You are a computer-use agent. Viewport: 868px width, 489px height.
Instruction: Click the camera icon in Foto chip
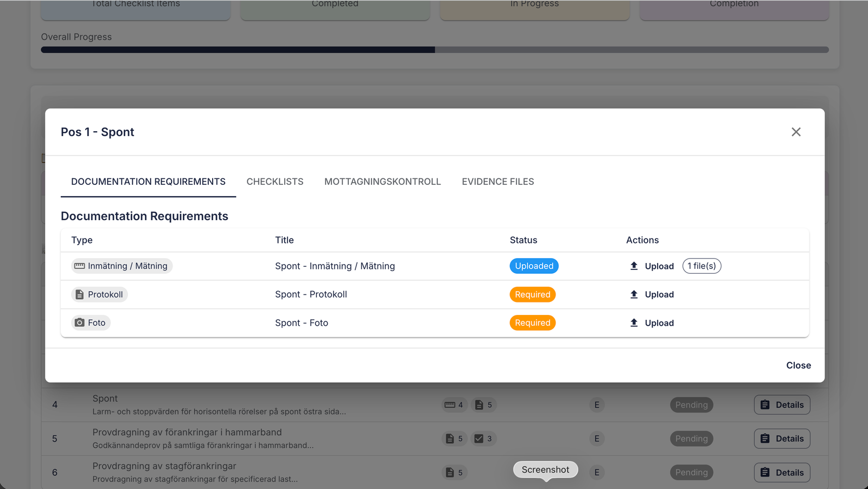click(x=80, y=323)
